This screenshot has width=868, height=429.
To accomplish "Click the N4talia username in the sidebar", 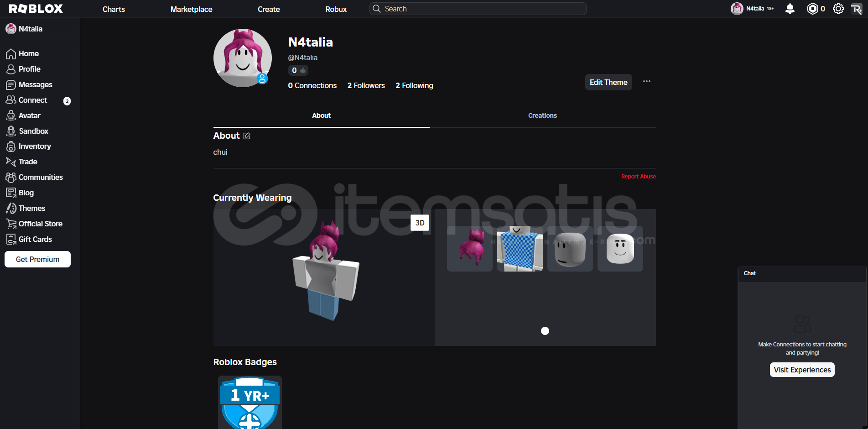I will (x=31, y=29).
